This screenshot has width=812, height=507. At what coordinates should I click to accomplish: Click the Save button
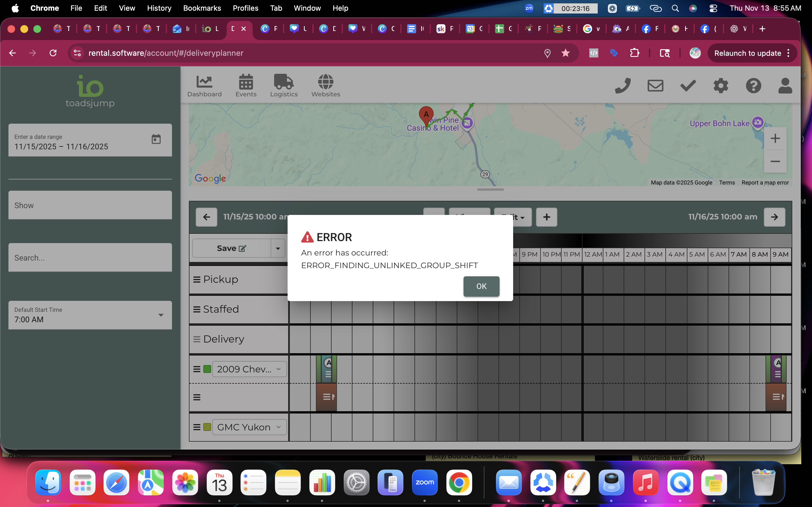pyautogui.click(x=231, y=248)
